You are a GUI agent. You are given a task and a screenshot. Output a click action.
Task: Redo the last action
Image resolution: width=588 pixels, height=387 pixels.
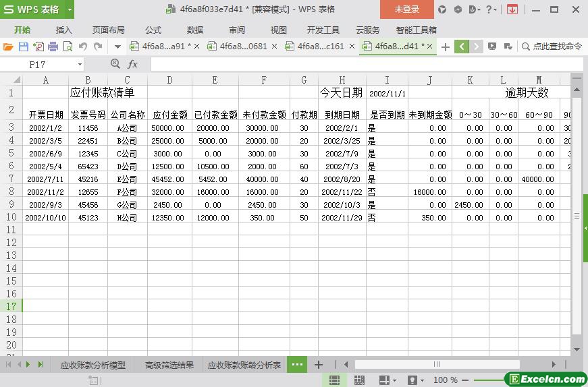98,47
